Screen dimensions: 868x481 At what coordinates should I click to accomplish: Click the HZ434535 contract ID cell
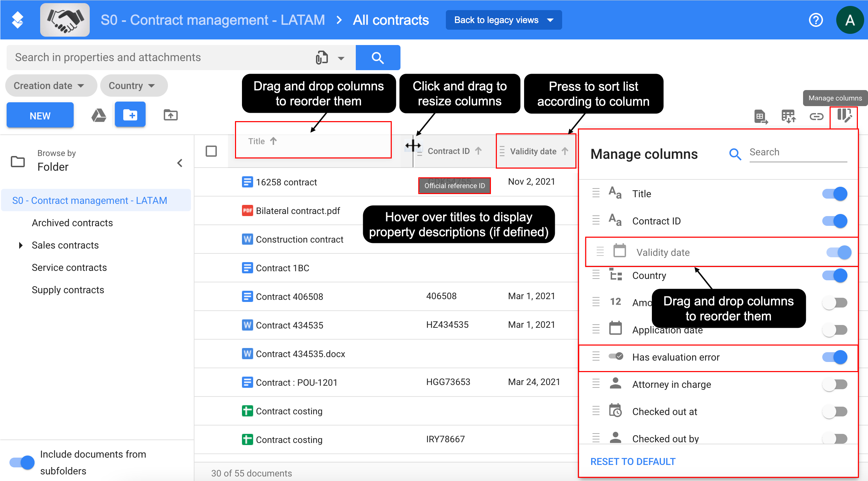pyautogui.click(x=447, y=325)
